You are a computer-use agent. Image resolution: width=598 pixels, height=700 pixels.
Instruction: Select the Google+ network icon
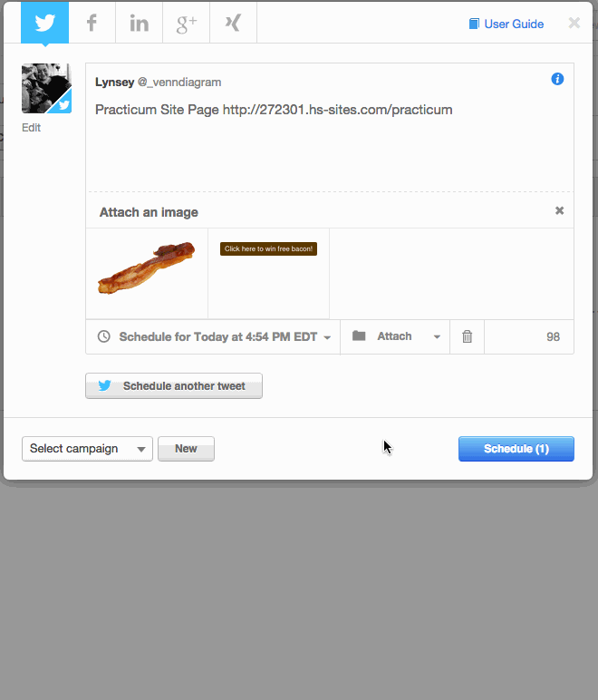click(186, 23)
